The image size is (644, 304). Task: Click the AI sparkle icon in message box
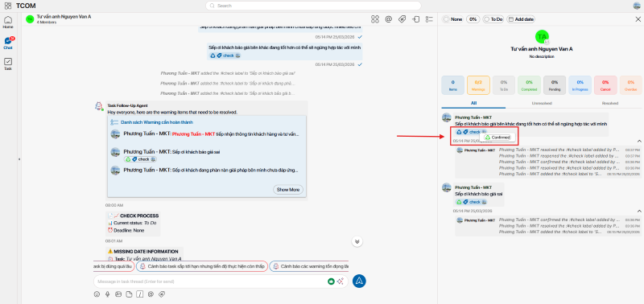pyautogui.click(x=340, y=281)
